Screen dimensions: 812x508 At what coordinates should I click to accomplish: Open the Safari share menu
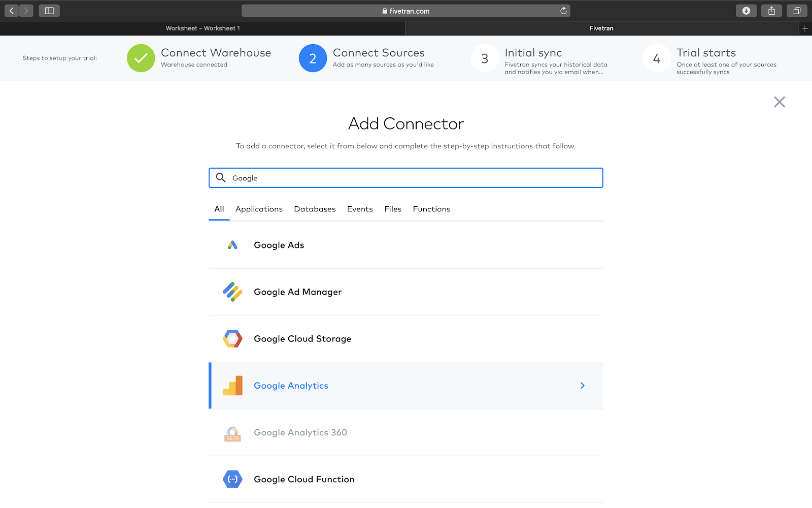771,11
